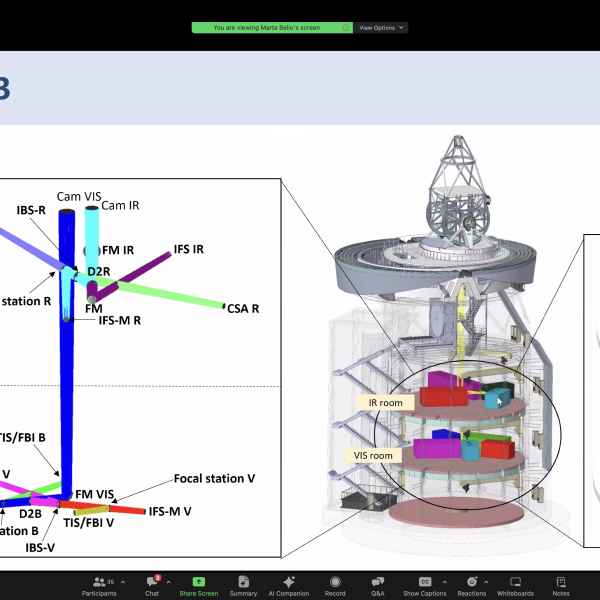Expand the arrow next to Participants

121,581
